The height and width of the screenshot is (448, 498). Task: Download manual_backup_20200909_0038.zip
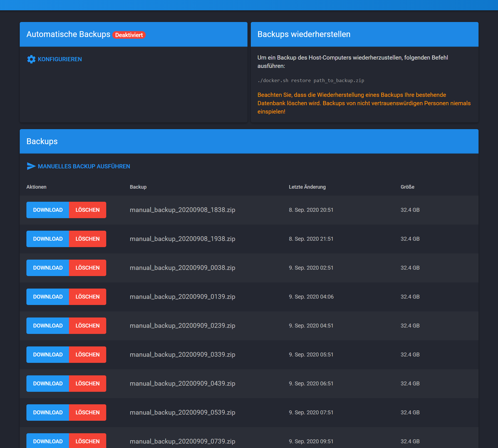click(x=48, y=268)
